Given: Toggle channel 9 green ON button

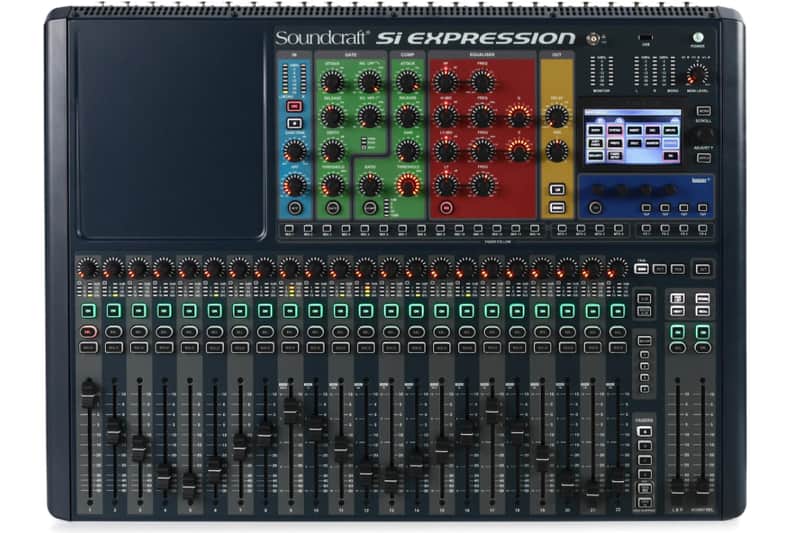Looking at the screenshot, I should click(290, 311).
